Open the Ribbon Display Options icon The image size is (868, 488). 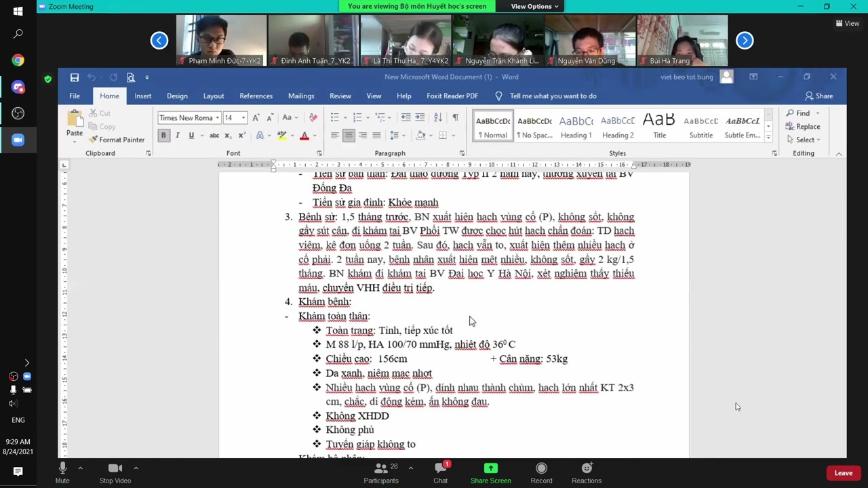point(753,77)
